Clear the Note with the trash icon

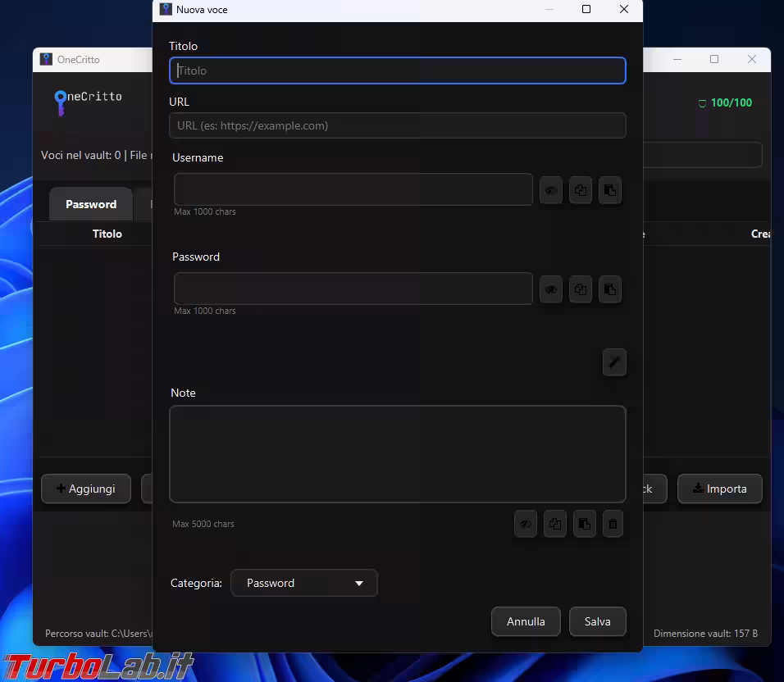(x=613, y=524)
